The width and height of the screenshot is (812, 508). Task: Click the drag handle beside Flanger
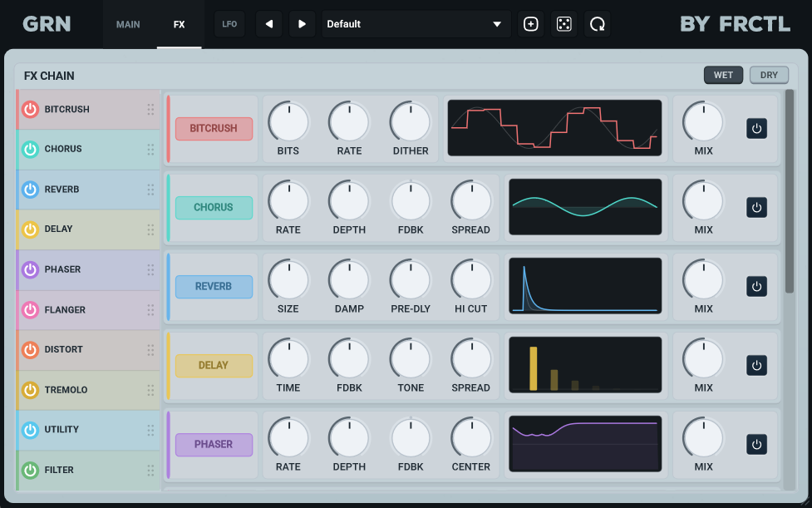point(150,309)
